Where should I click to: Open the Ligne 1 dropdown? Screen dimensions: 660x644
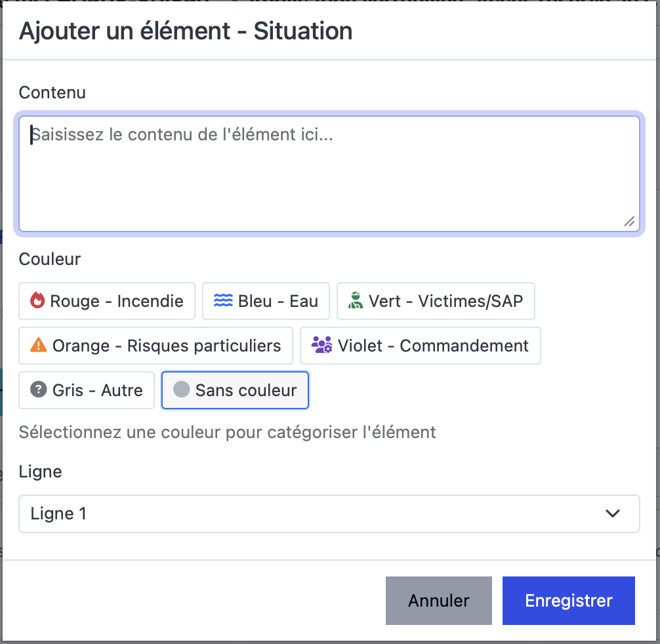pos(329,513)
